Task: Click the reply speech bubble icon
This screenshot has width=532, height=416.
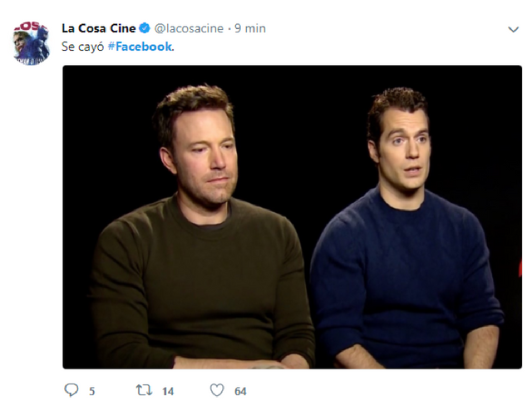Action: (71, 390)
